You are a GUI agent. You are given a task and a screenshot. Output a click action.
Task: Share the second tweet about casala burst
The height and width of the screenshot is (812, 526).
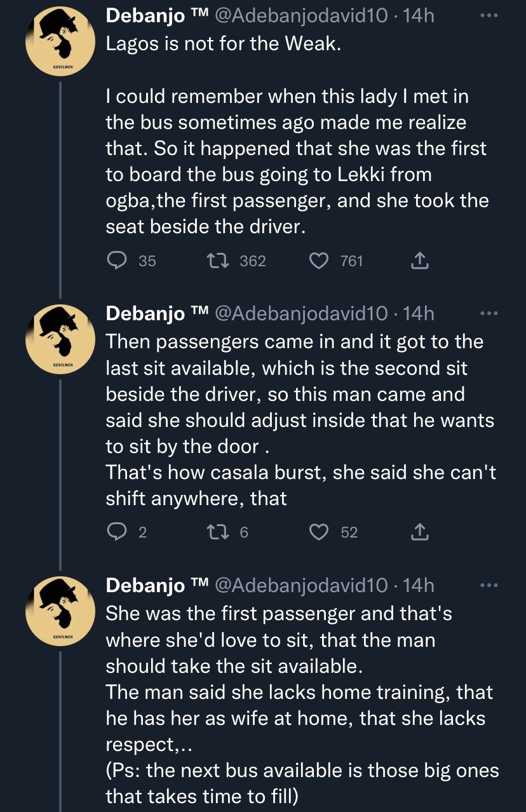tap(420, 532)
